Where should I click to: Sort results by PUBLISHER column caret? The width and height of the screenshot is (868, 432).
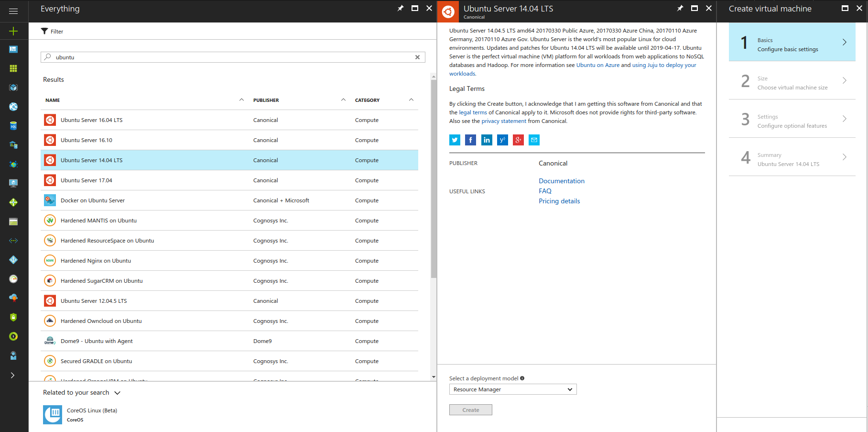tap(343, 100)
